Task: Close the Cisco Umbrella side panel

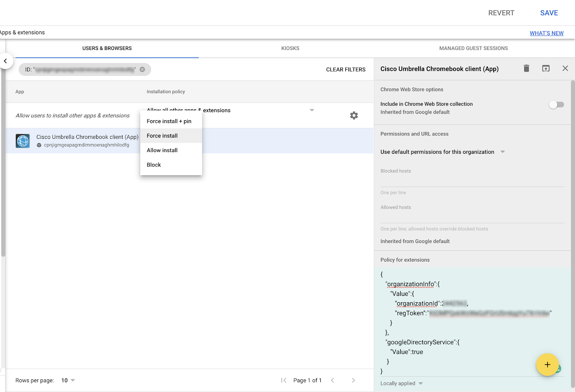Action: point(565,68)
